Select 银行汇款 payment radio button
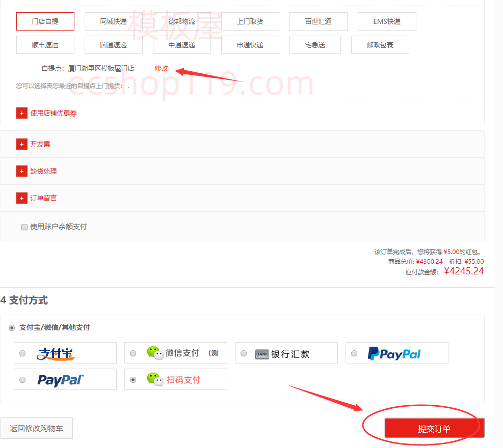 (244, 353)
